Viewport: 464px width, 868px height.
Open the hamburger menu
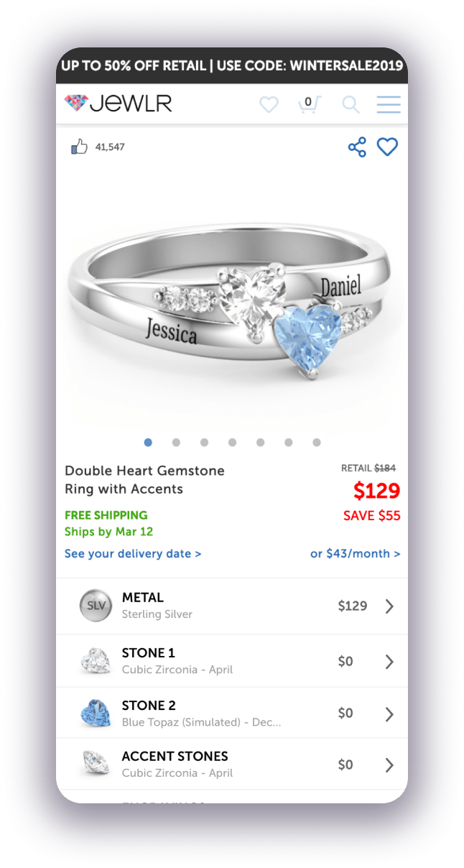pos(389,105)
